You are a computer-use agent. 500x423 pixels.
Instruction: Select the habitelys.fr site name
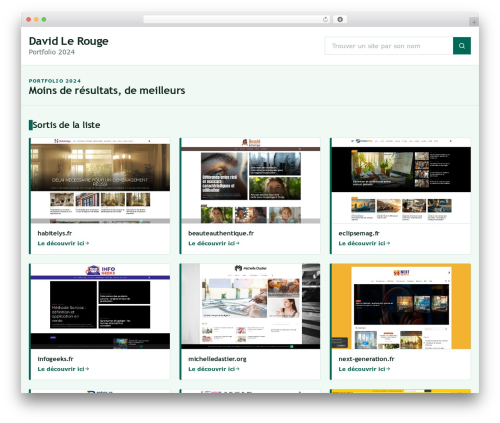coord(55,233)
